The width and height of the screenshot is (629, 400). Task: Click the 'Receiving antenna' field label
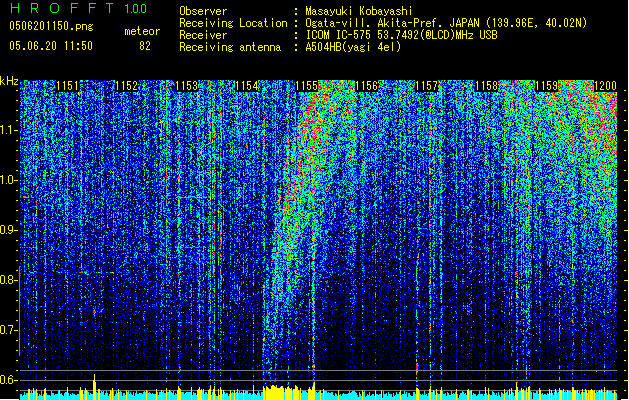tap(230, 47)
